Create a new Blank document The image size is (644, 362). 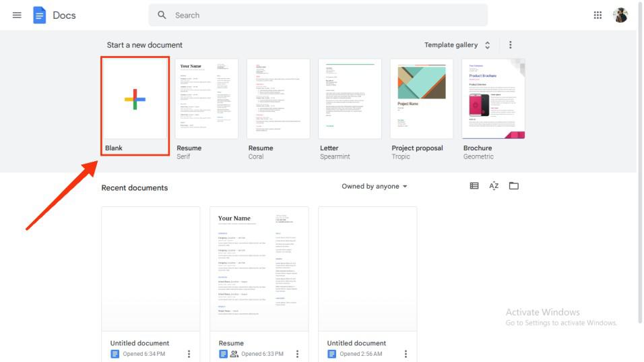click(135, 99)
